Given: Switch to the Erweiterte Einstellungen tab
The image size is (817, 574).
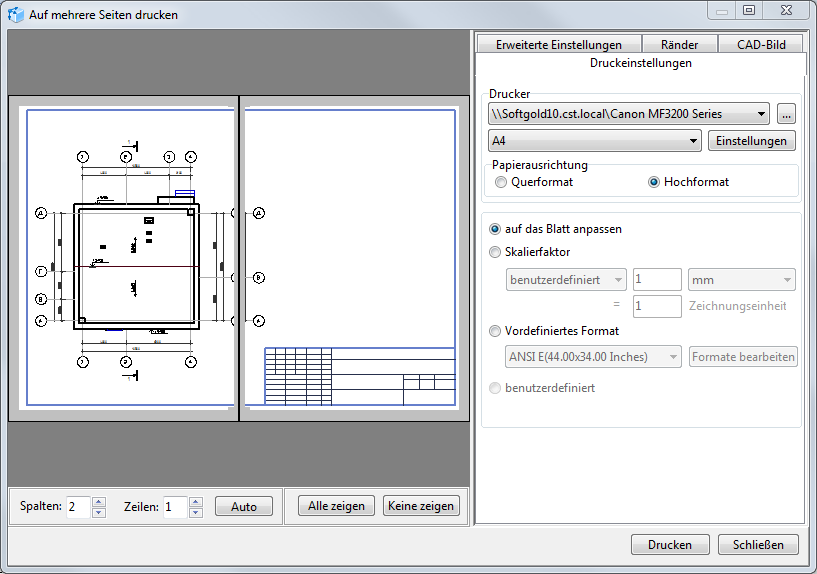Looking at the screenshot, I should coord(558,45).
